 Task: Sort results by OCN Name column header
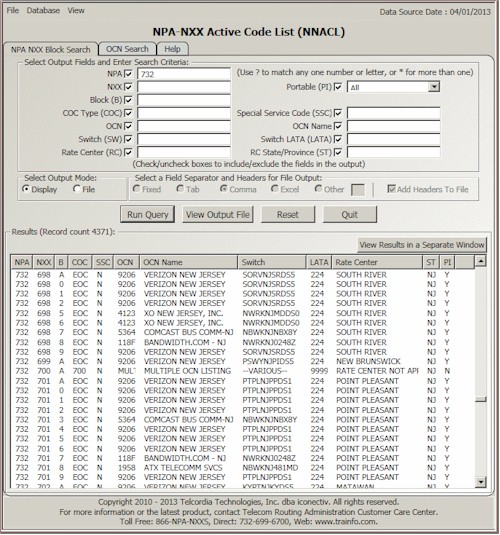[189, 262]
